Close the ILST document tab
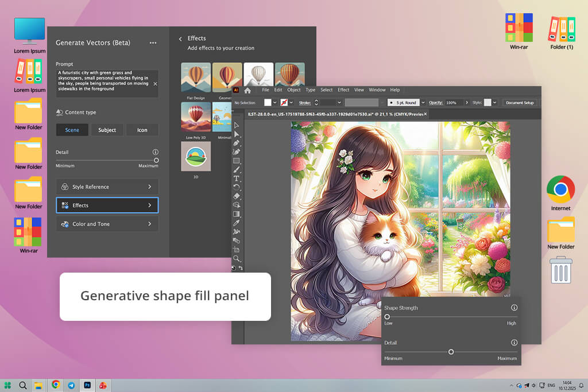Viewport: 588px width, 392px height. pos(425,114)
